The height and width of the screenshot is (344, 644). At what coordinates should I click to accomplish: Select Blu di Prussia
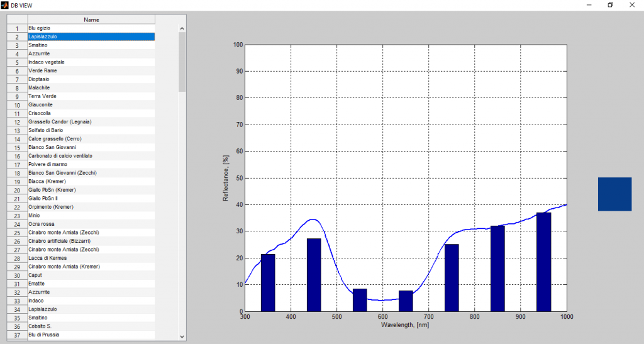91,335
